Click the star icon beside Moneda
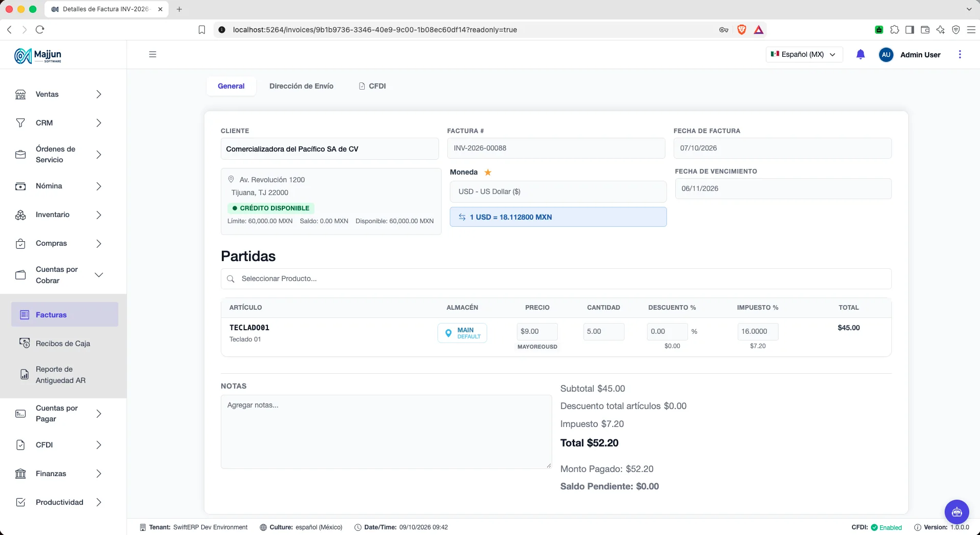This screenshot has width=980, height=535. coord(488,173)
